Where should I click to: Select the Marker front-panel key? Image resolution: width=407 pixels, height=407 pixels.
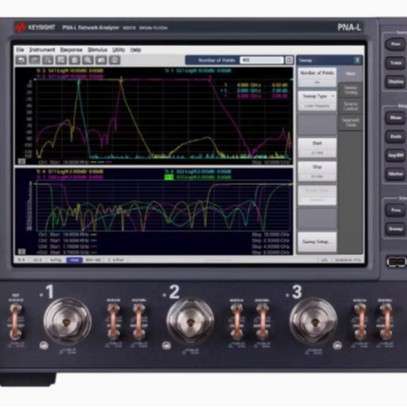pyautogui.click(x=396, y=174)
